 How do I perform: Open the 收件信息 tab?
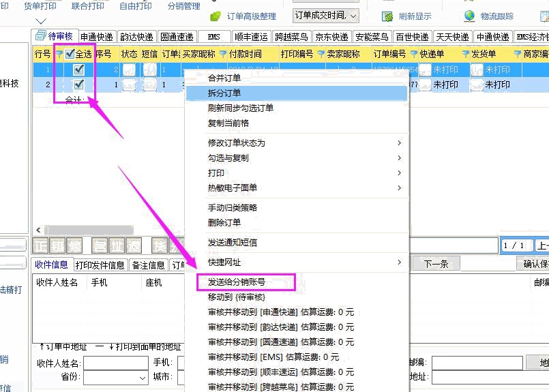tap(51, 265)
